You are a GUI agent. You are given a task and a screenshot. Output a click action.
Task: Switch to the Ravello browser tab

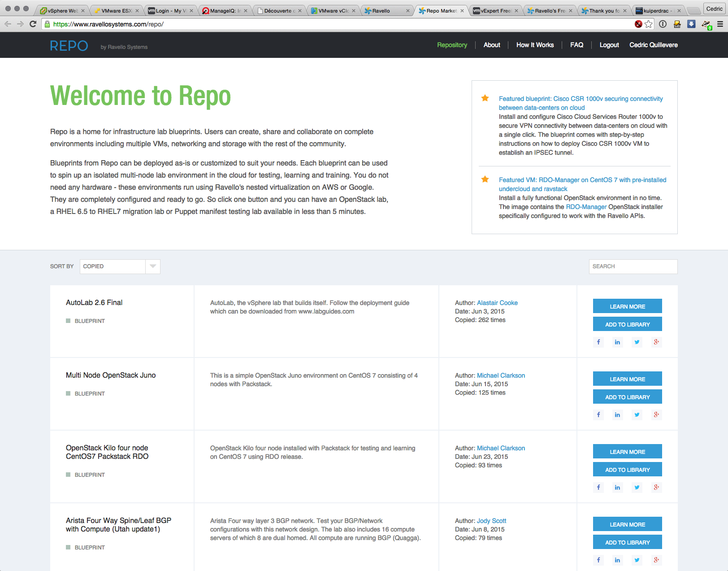click(x=386, y=11)
